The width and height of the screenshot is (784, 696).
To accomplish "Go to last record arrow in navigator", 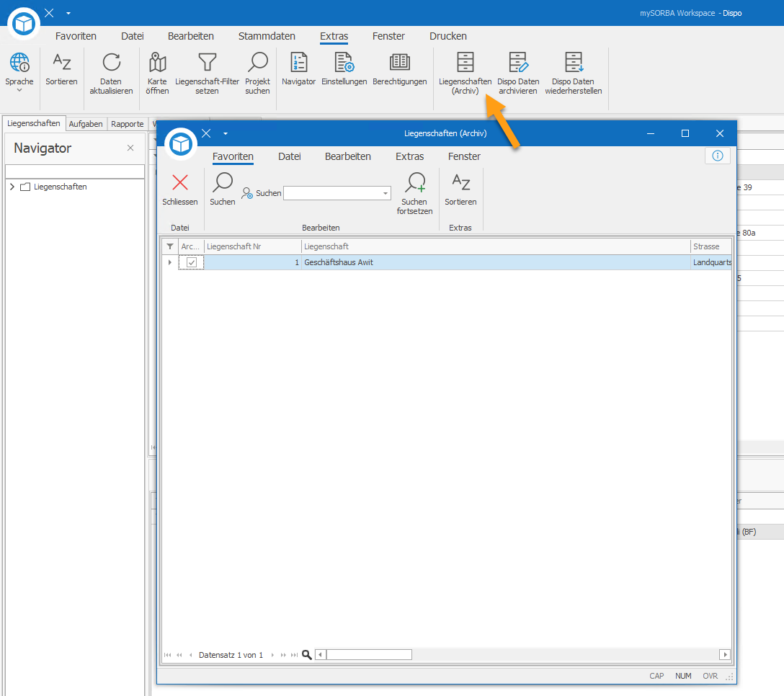I will click(x=295, y=654).
